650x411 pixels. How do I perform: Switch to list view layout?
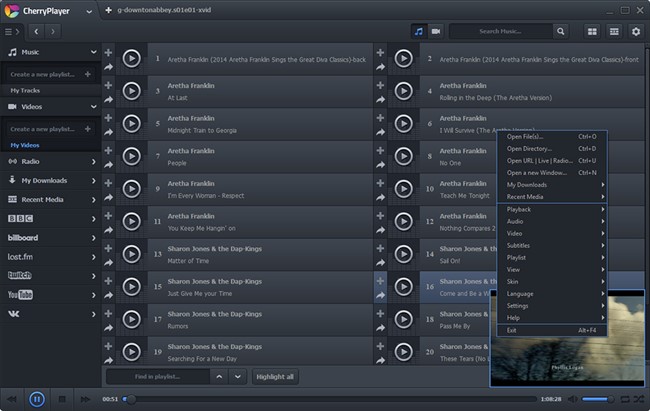[x=614, y=32]
